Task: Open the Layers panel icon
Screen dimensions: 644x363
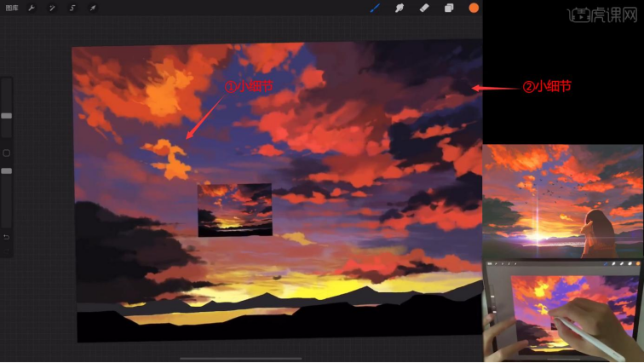Action: (449, 8)
